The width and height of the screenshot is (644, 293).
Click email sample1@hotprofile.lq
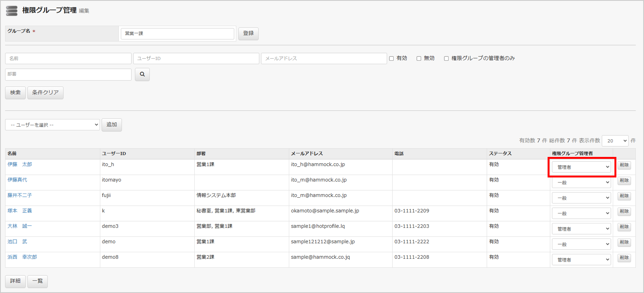point(318,226)
